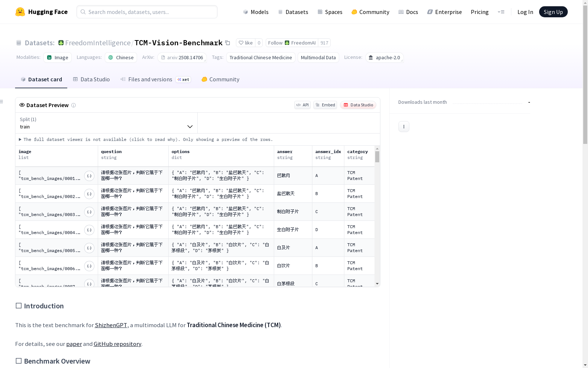Click the FreedomIntelligence organization avatar

[61, 43]
